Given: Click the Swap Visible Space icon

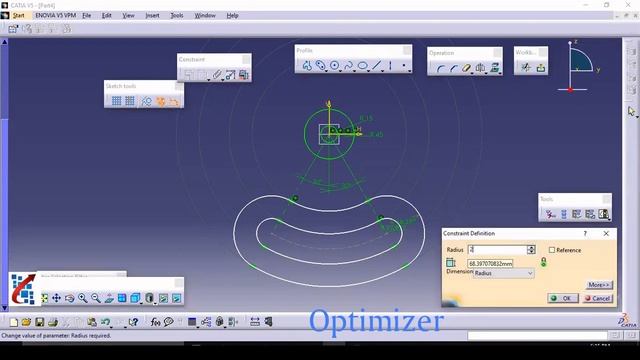Looking at the screenshot, I should click(x=176, y=298).
